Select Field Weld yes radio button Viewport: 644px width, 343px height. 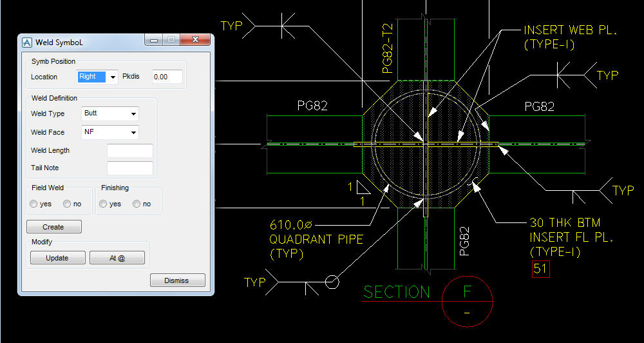point(34,204)
